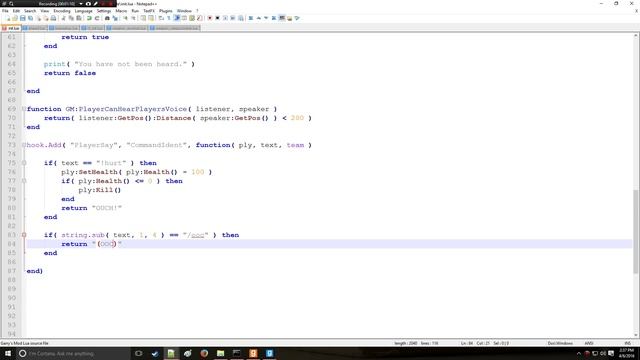The width and height of the screenshot is (640, 360).
Task: Open the Dos\Windows line ending selector
Action: coord(560,343)
